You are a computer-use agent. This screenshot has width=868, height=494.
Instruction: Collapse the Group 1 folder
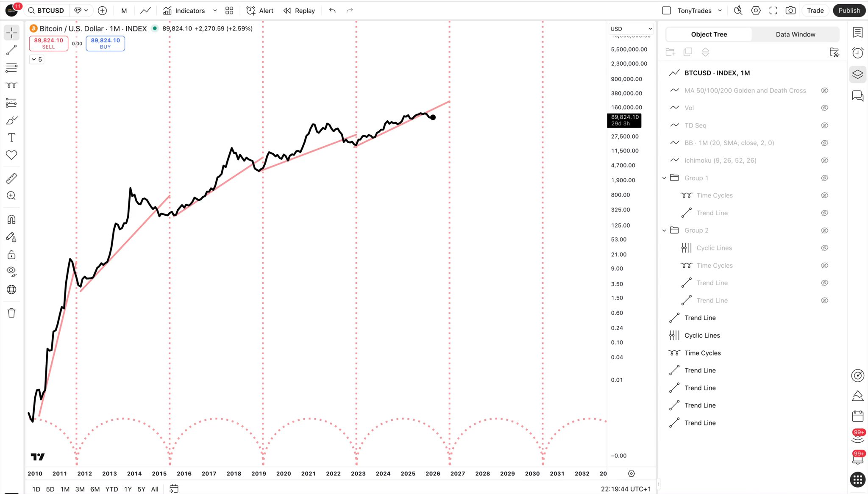(x=664, y=178)
